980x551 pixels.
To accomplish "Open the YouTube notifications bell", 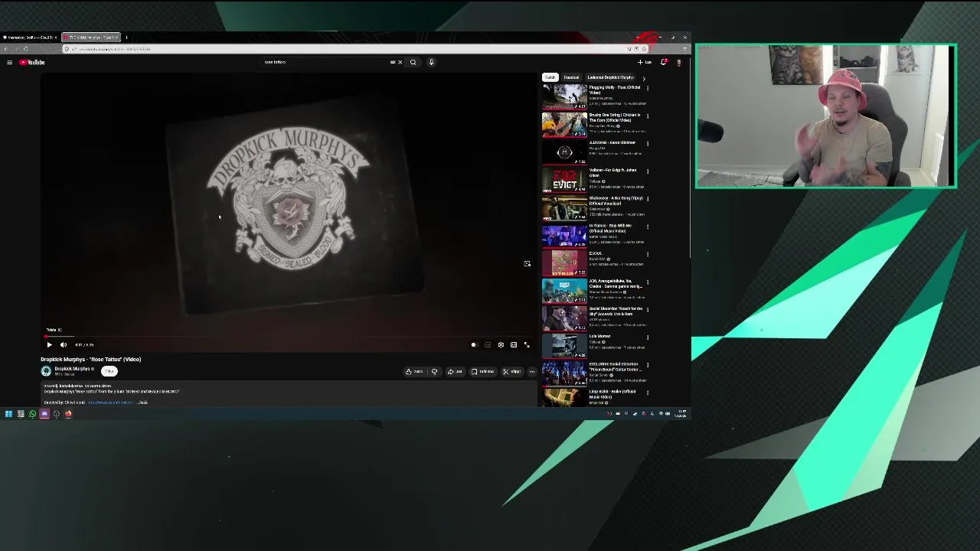I will [664, 62].
